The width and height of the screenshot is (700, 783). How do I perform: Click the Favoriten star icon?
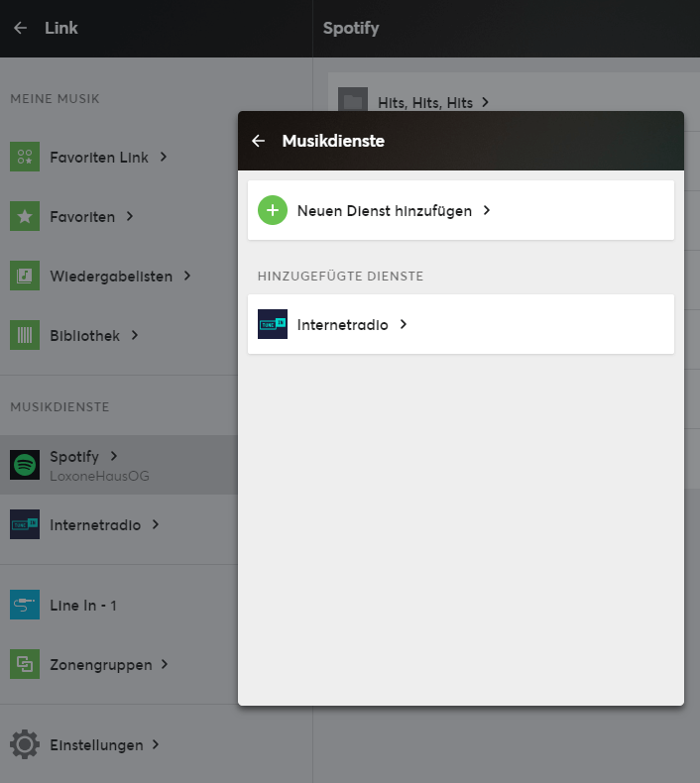click(x=25, y=216)
